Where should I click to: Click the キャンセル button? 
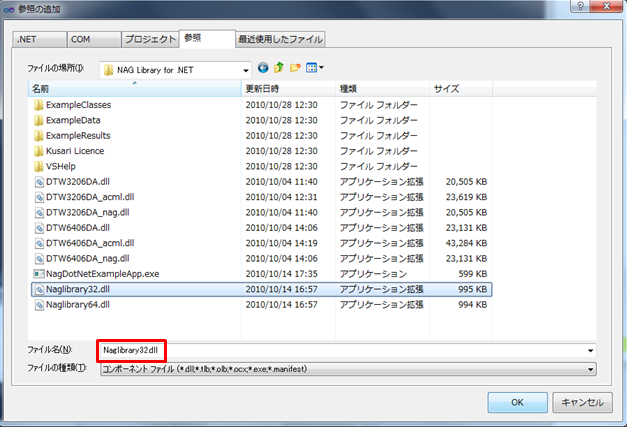click(x=579, y=401)
